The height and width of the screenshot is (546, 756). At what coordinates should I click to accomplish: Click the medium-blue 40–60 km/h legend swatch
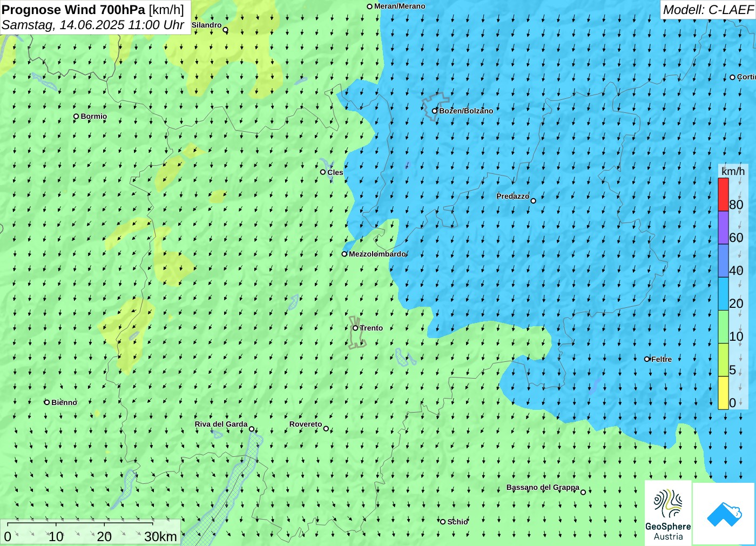[x=724, y=261]
